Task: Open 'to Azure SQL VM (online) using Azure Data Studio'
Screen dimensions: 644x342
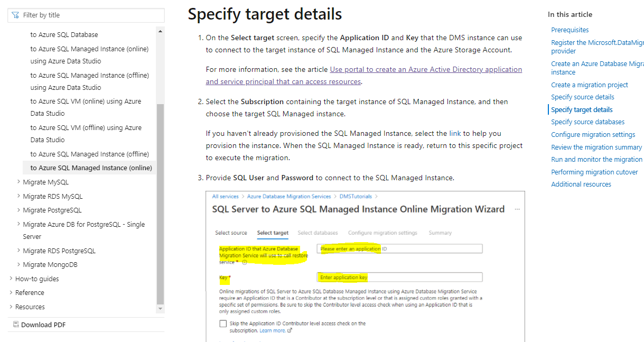Action: pyautogui.click(x=86, y=107)
